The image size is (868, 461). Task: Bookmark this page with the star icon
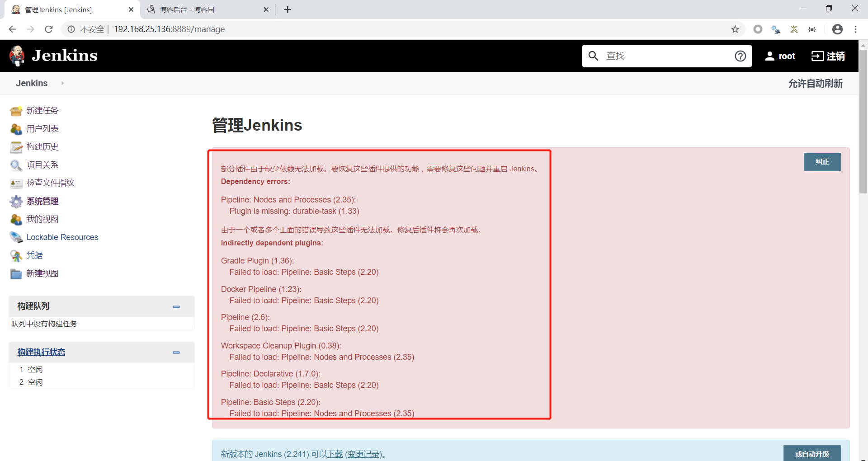735,29
